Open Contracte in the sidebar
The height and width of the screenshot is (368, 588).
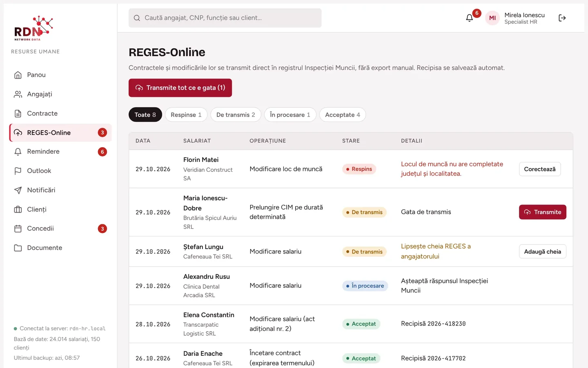60,113
